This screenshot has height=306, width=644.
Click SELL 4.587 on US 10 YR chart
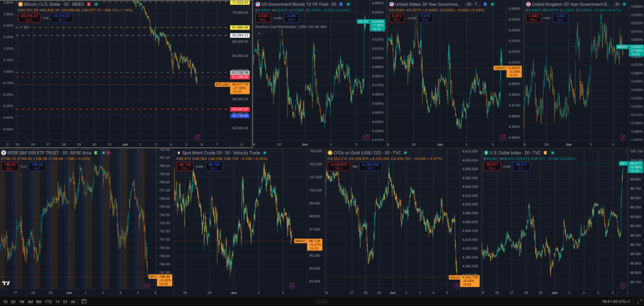(x=264, y=17)
